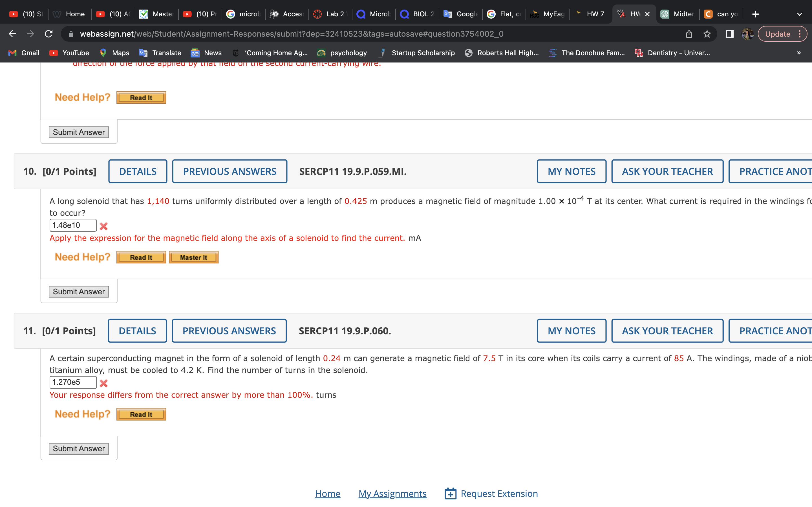Screen dimensions: 812x507
Task: Click the question 10 answer input field
Action: click(x=73, y=225)
